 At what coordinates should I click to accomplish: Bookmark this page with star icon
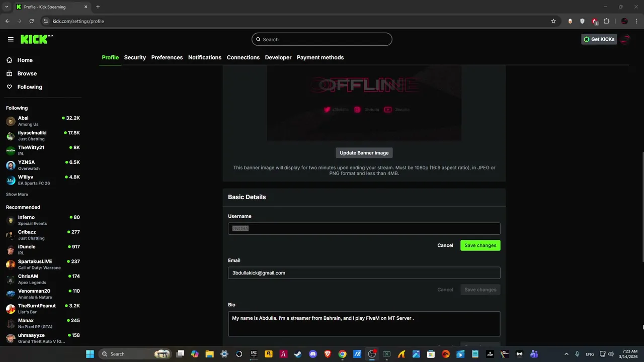553,21
